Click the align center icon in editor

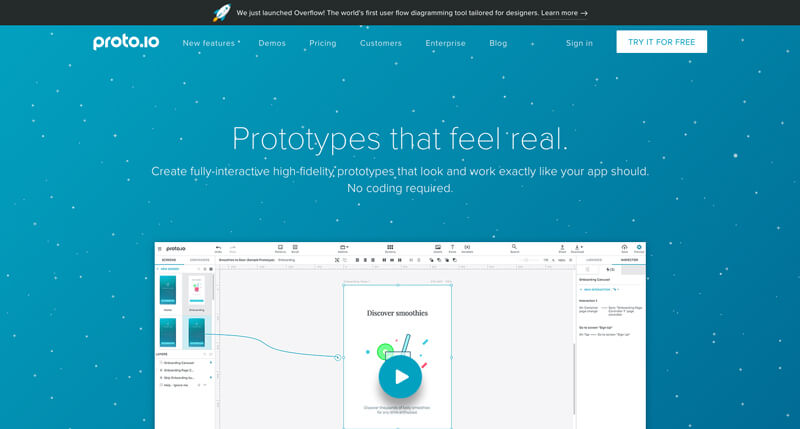pos(365,260)
